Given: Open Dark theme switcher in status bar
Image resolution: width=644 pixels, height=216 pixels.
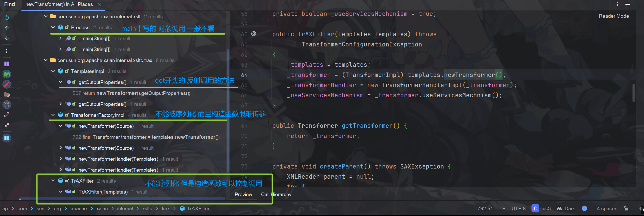Looking at the screenshot, I should 566,208.
